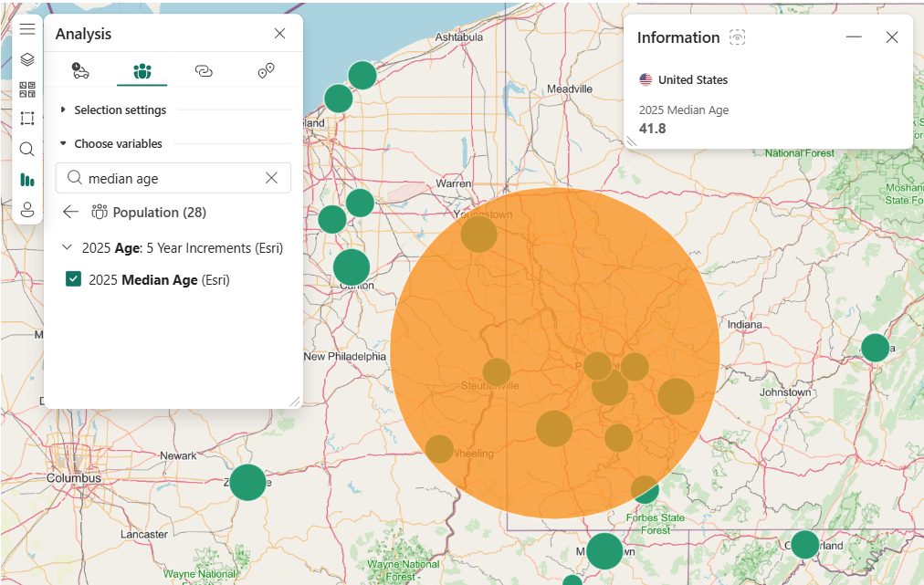This screenshot has width=924, height=585.
Task: Open the map layers panel
Action: click(27, 59)
